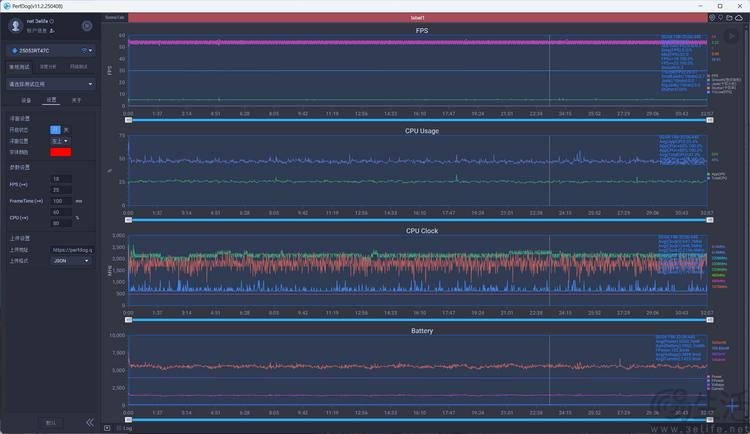Pick the red font color swatch
The width and height of the screenshot is (750, 434).
(61, 152)
